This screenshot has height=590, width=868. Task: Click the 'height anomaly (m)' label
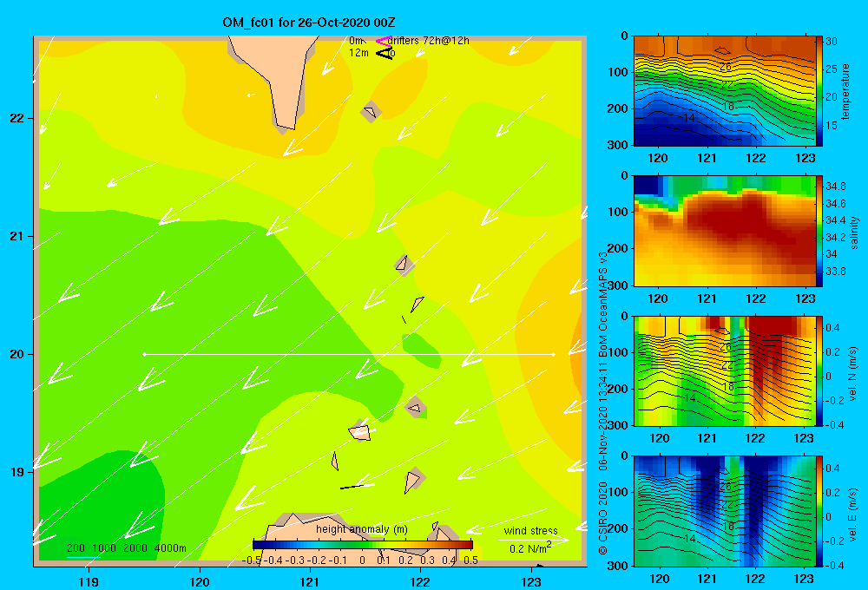[362, 529]
